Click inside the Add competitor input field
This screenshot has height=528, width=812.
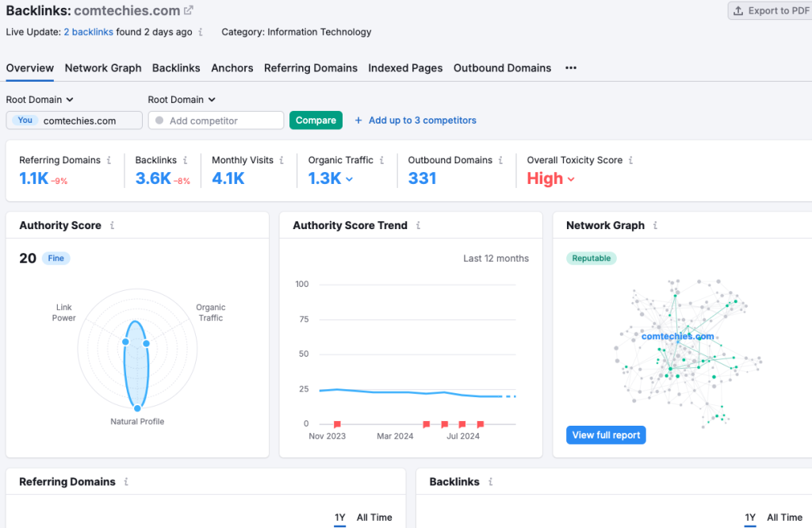pyautogui.click(x=215, y=120)
